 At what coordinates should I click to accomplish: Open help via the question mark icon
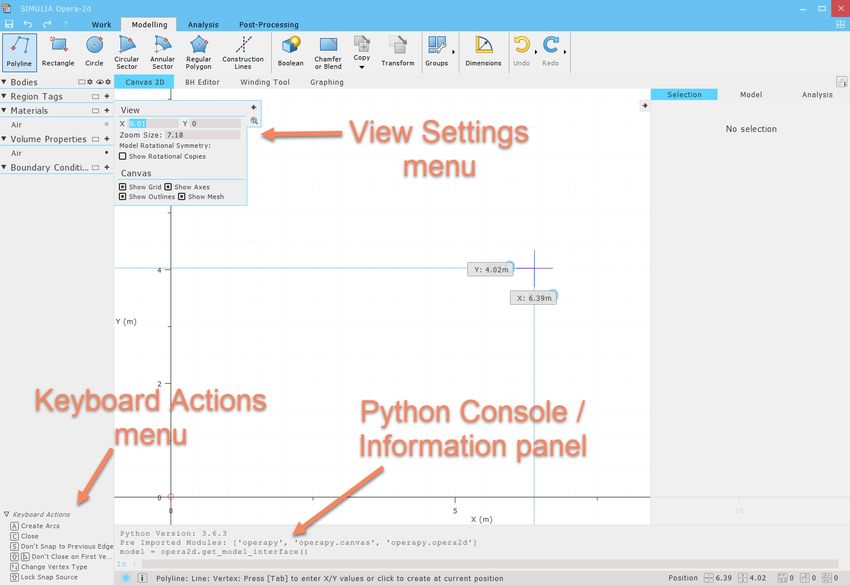click(x=66, y=24)
